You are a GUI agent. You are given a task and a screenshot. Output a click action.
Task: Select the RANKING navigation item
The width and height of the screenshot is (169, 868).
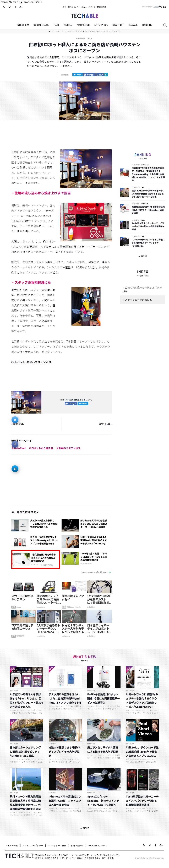[147, 25]
